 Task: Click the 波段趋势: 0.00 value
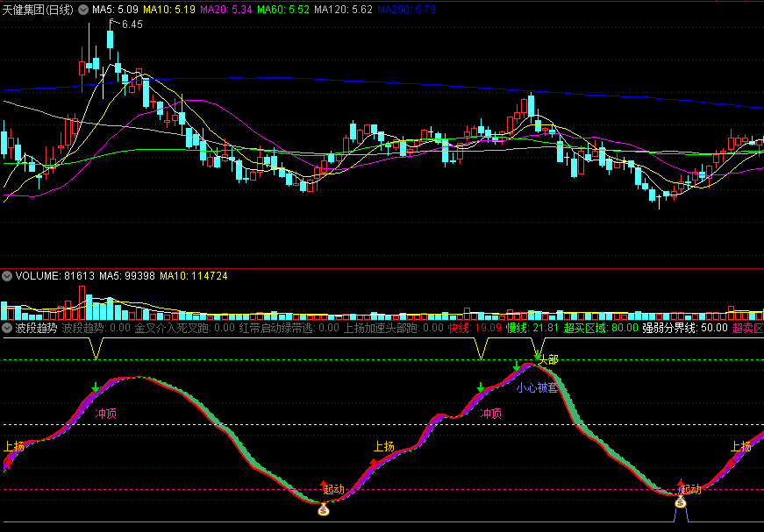96,328
